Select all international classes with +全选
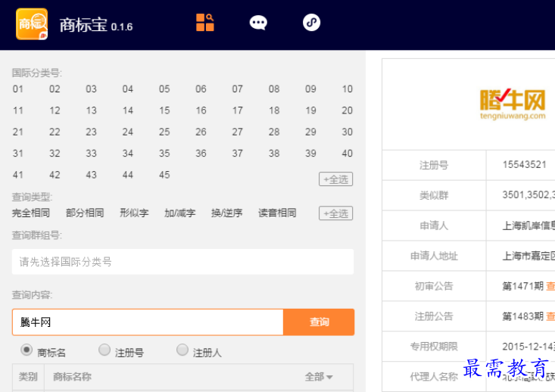The image size is (555, 392). tap(336, 179)
